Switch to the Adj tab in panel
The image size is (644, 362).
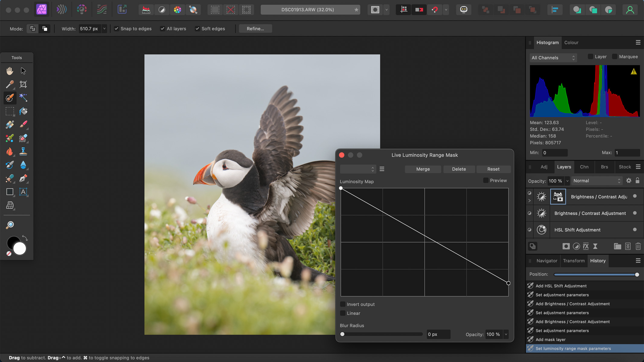tap(544, 167)
